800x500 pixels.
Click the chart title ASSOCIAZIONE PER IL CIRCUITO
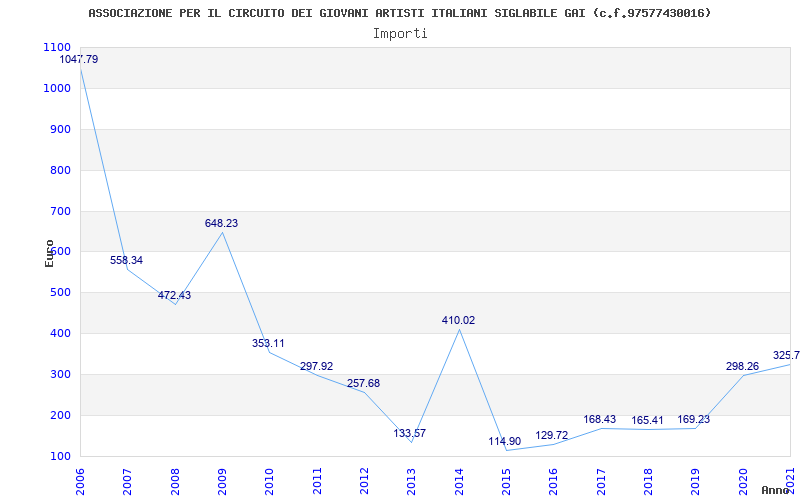399,13
